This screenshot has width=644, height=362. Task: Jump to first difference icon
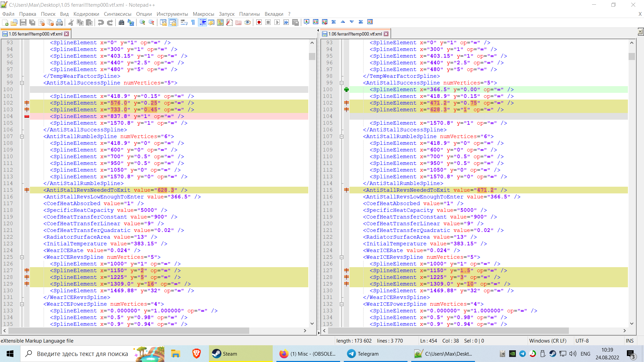334,22
